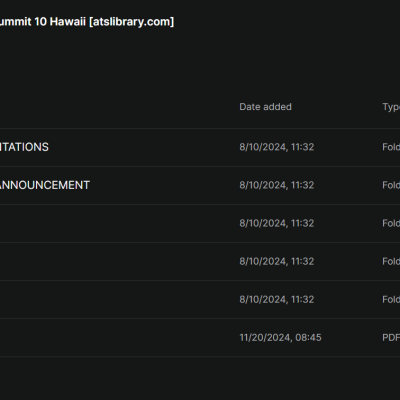Click the Folder type label in ITATIONS row
The width and height of the screenshot is (400, 400).
pyautogui.click(x=391, y=147)
